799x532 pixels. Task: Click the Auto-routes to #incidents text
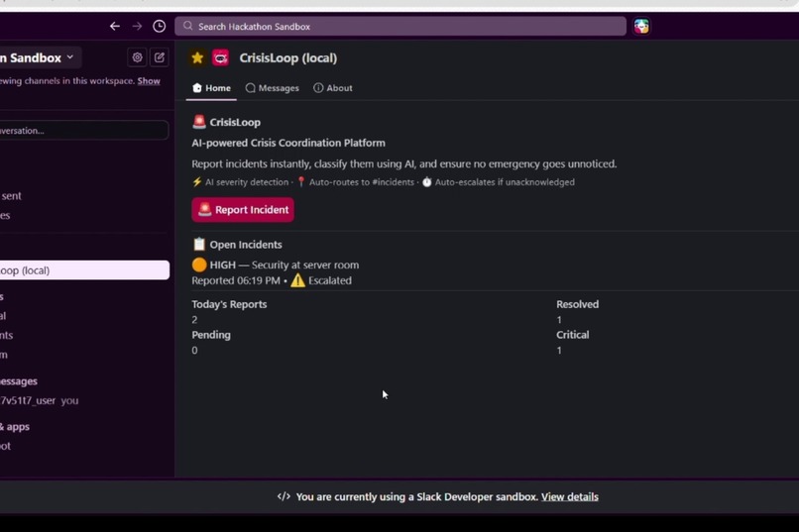(x=361, y=182)
